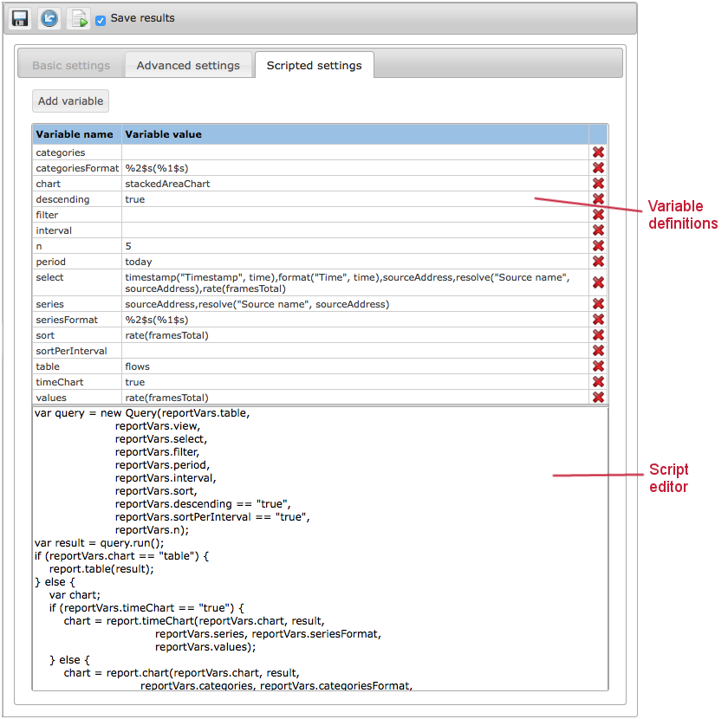The width and height of the screenshot is (728, 719).
Task: Delete the timeChart variable
Action: (x=599, y=381)
